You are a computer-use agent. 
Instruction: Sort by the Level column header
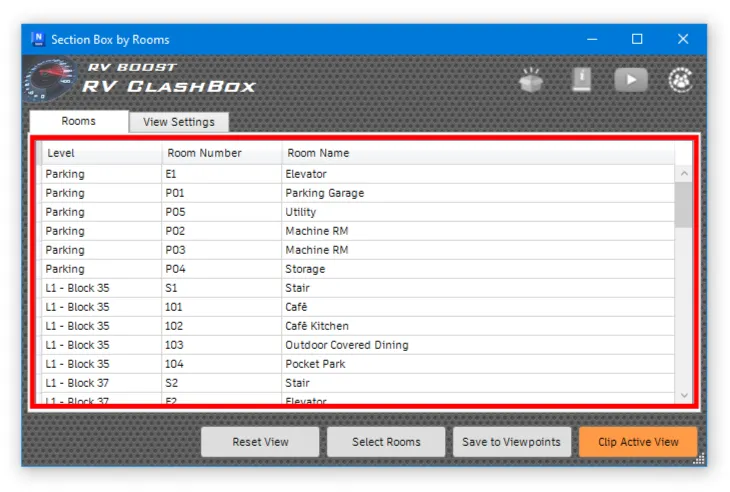(100, 153)
